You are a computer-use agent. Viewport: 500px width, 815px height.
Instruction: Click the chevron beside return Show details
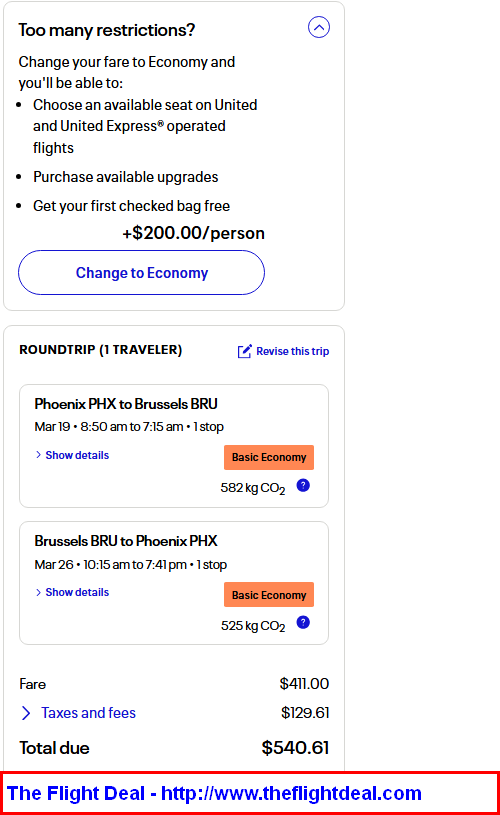38,593
